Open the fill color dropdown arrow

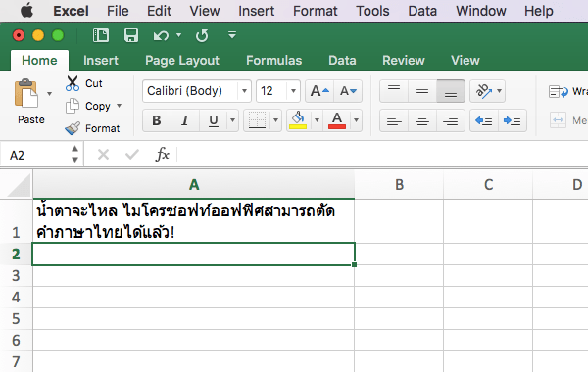(x=317, y=120)
